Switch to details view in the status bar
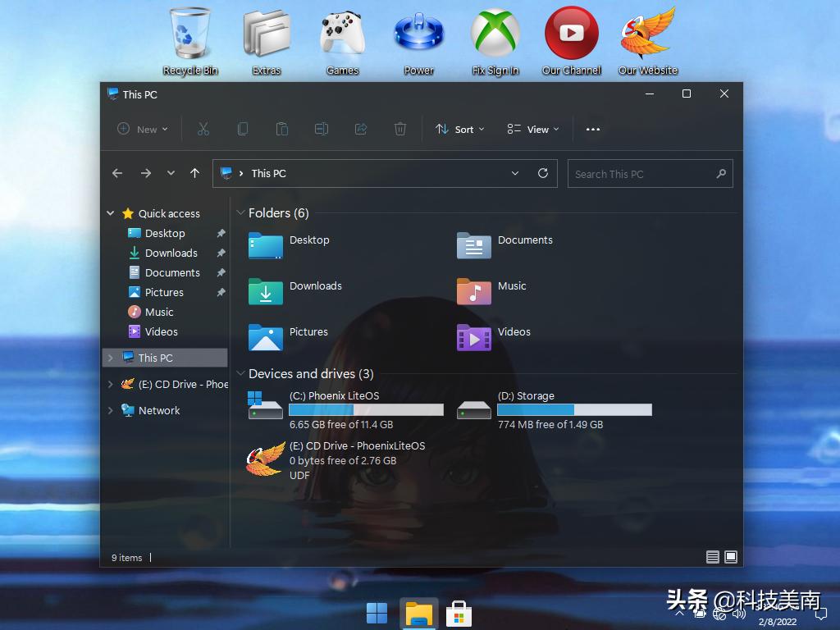The image size is (840, 630). [x=713, y=557]
